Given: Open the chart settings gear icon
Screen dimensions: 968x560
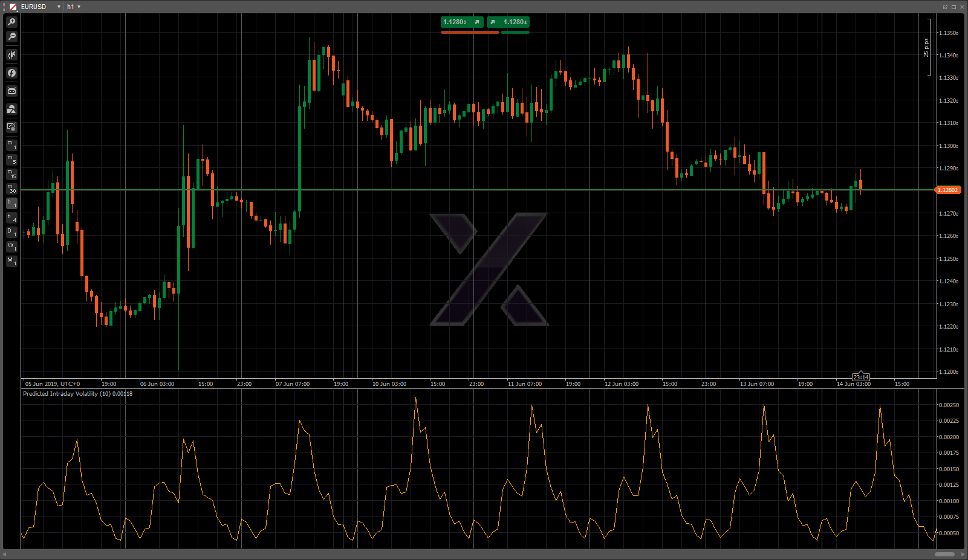Looking at the screenshot, I should 11,127.
